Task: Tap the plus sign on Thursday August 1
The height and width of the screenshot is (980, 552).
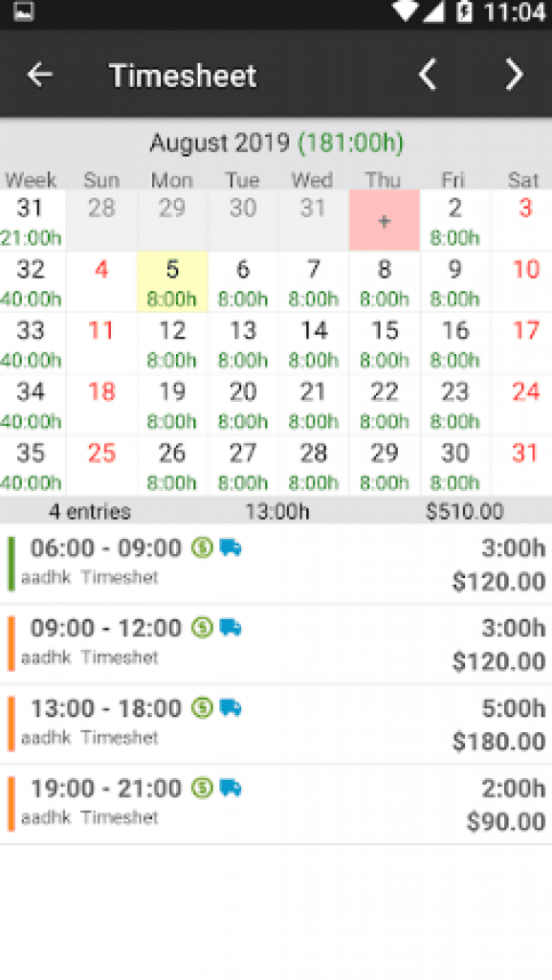Action: pos(384,219)
